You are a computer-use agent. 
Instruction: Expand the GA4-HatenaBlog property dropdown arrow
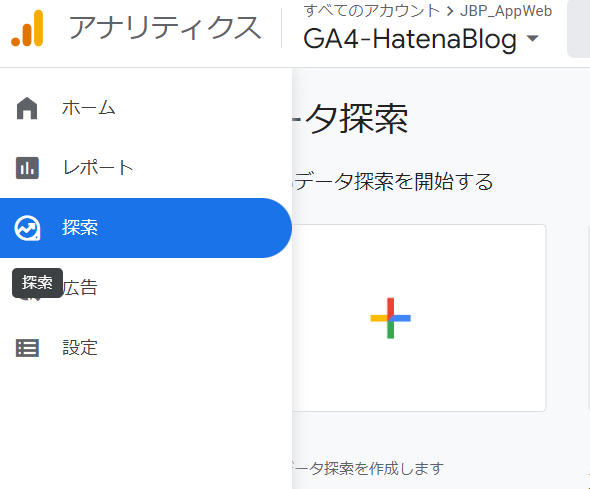tap(532, 38)
